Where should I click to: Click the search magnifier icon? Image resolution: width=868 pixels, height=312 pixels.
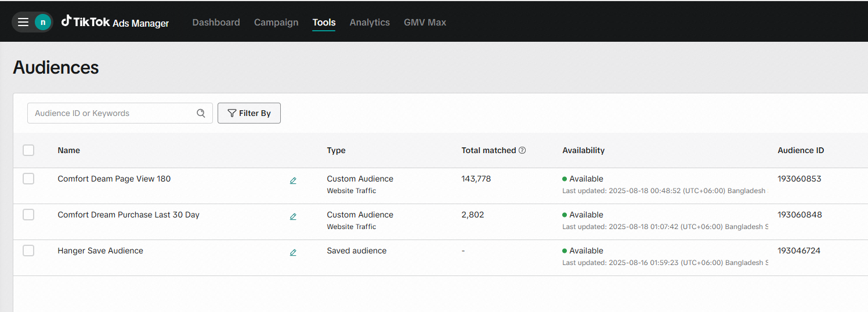[201, 113]
